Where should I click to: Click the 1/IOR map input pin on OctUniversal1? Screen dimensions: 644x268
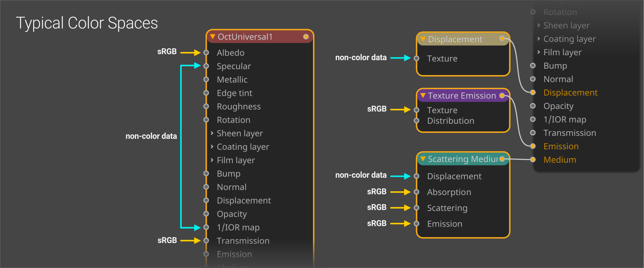(206, 227)
